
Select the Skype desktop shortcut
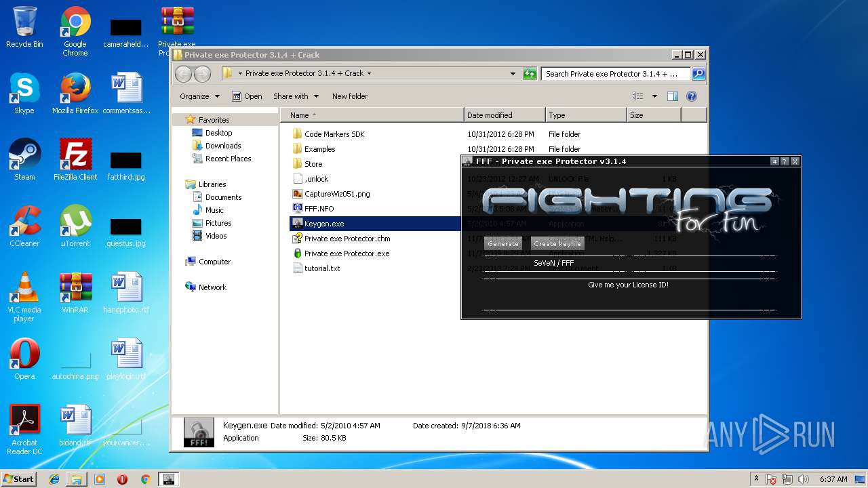(x=24, y=94)
